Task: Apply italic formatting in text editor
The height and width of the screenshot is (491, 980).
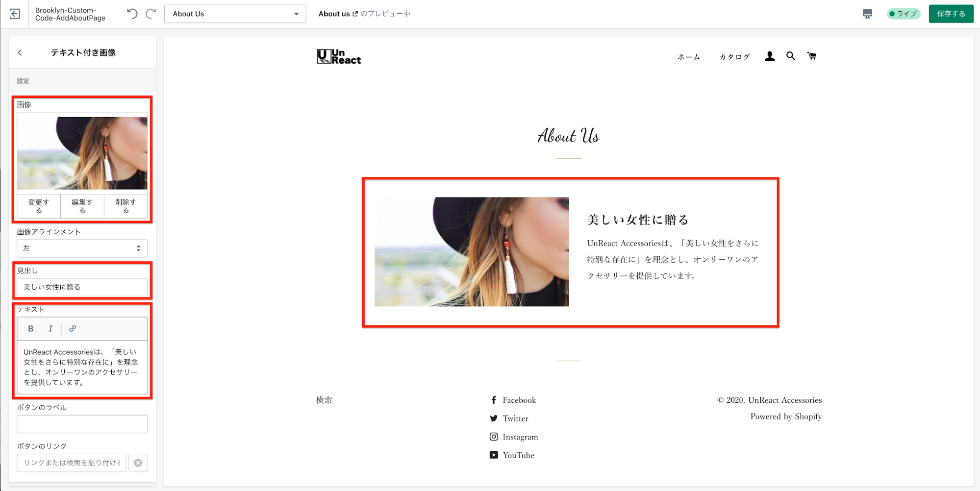Action: point(50,329)
